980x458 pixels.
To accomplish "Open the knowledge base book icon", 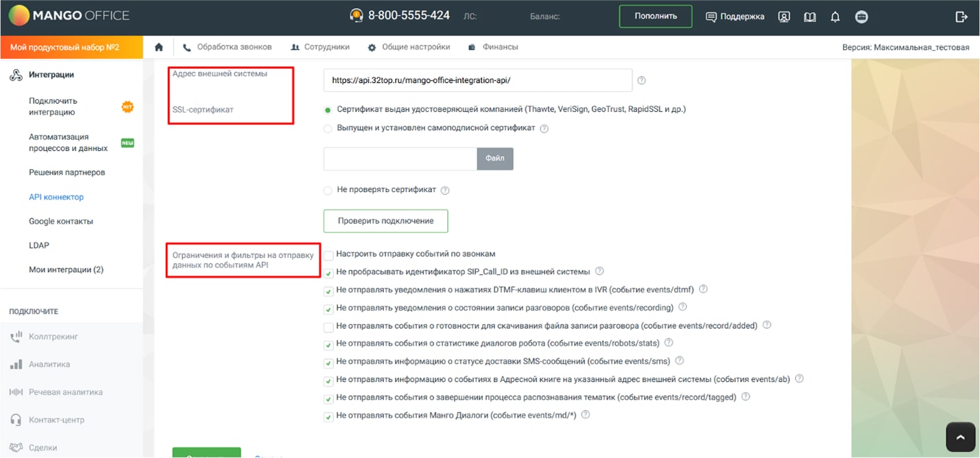I will tap(809, 16).
